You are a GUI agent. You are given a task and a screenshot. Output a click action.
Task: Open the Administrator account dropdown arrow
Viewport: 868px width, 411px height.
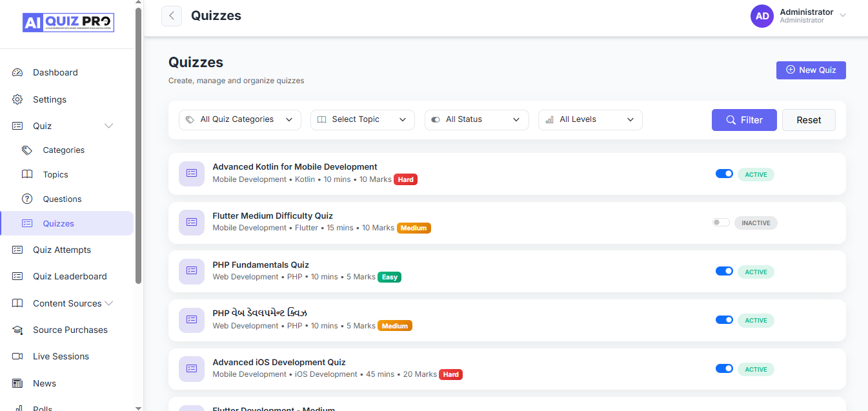coord(842,15)
